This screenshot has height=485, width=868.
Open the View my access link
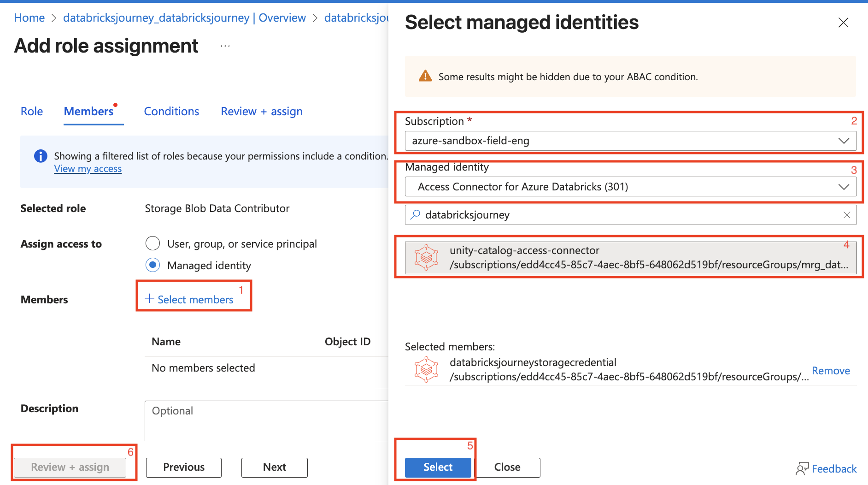(88, 169)
